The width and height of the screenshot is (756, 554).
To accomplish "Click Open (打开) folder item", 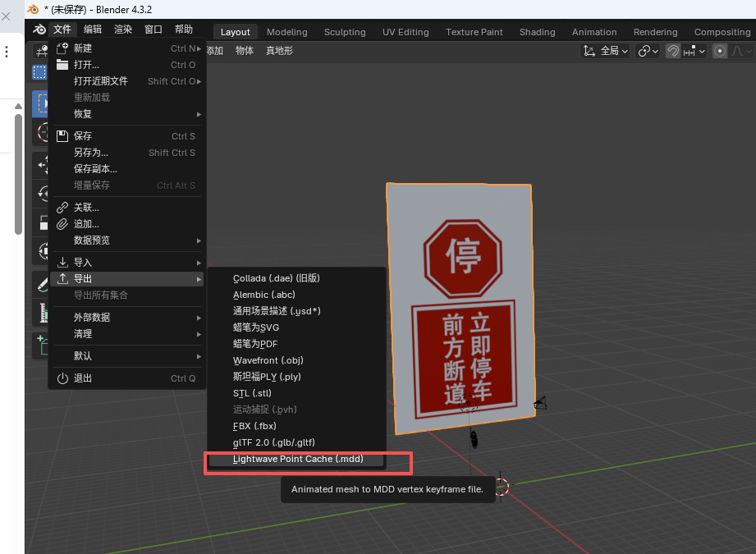I will tap(86, 65).
